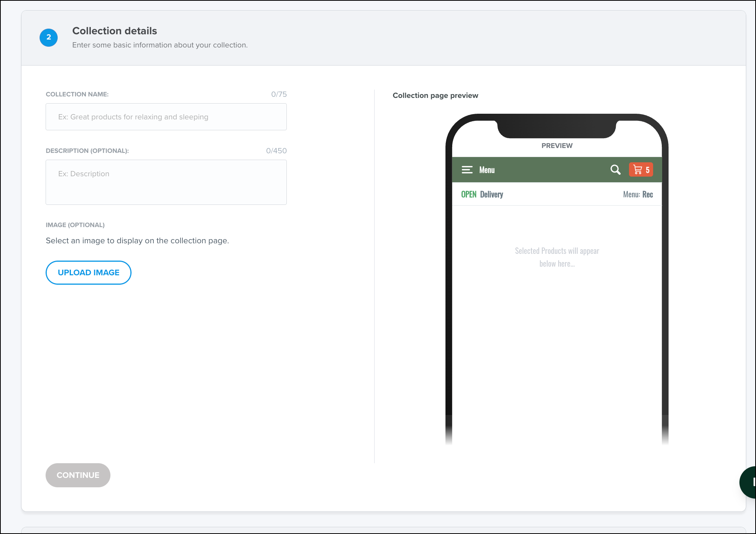Click the Collection details heading
756x534 pixels.
(115, 31)
